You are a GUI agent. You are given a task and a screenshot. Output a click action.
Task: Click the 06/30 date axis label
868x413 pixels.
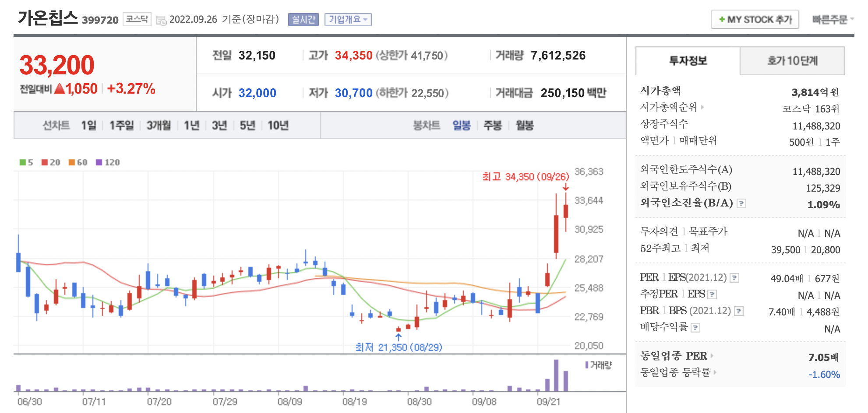30,402
